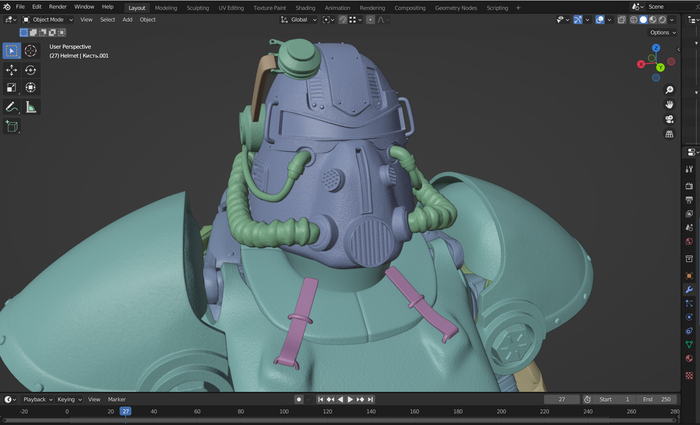The width and height of the screenshot is (700, 425).
Task: Switch to the Sculpting workspace tab
Action: point(199,7)
